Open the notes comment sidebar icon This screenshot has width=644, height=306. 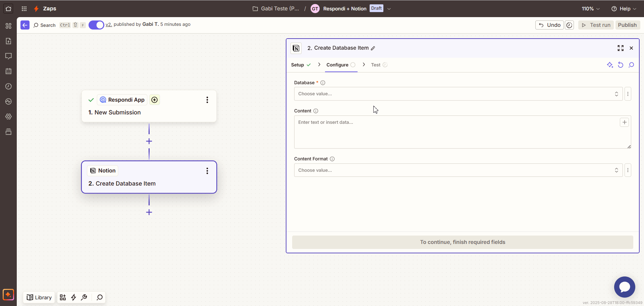tap(8, 56)
